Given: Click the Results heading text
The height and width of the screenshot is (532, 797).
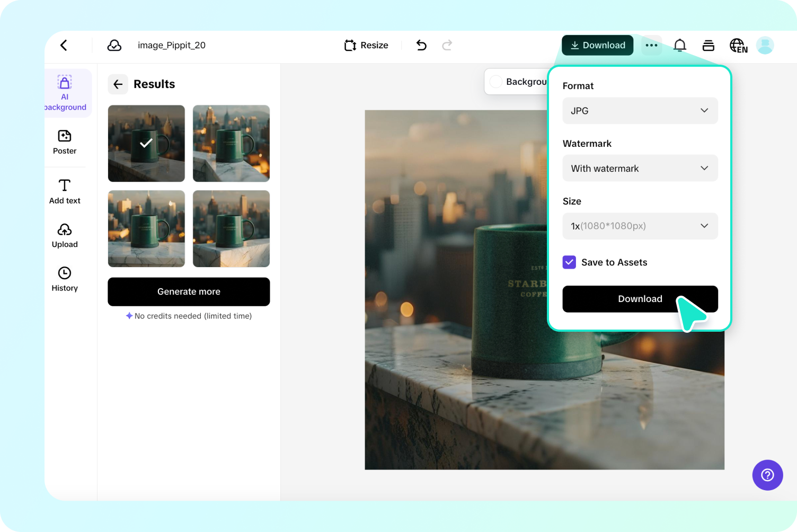Looking at the screenshot, I should click(x=154, y=84).
